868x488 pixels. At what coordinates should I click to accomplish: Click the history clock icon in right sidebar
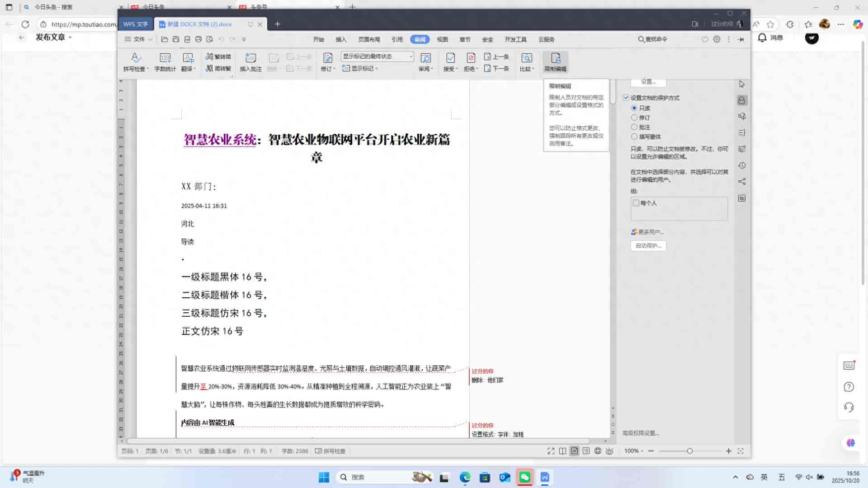(x=741, y=165)
